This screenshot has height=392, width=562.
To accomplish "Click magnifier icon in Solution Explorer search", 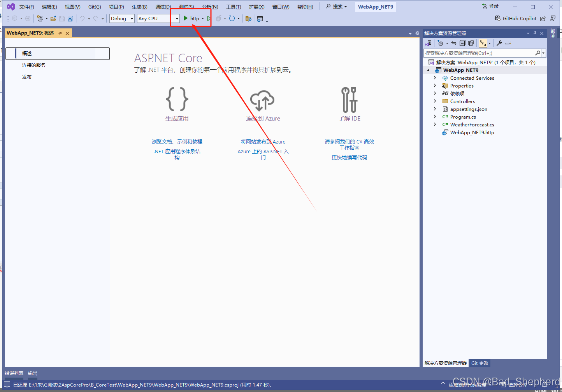I will pyautogui.click(x=538, y=53).
